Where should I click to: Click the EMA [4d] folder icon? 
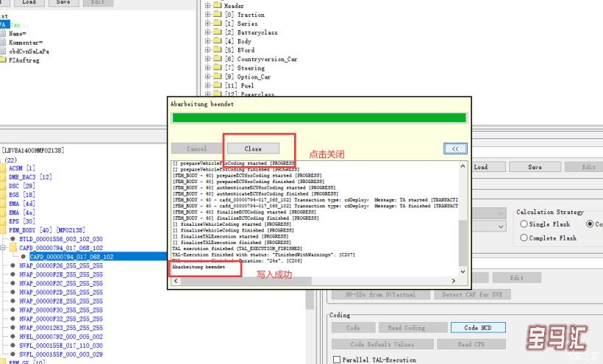[x=3, y=204]
